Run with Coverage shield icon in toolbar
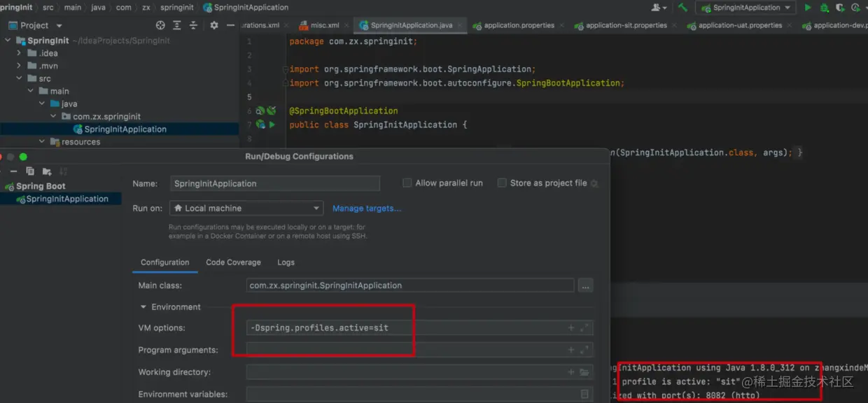 840,8
